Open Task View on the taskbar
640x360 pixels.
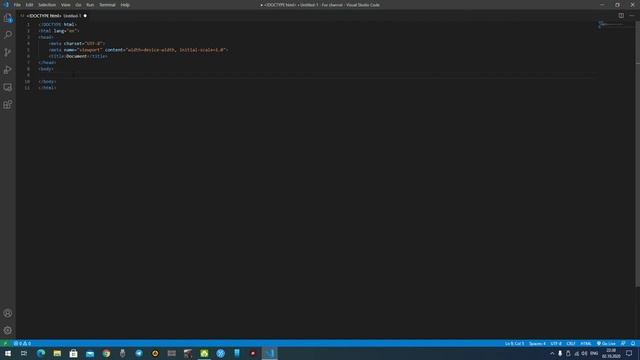(x=24, y=353)
